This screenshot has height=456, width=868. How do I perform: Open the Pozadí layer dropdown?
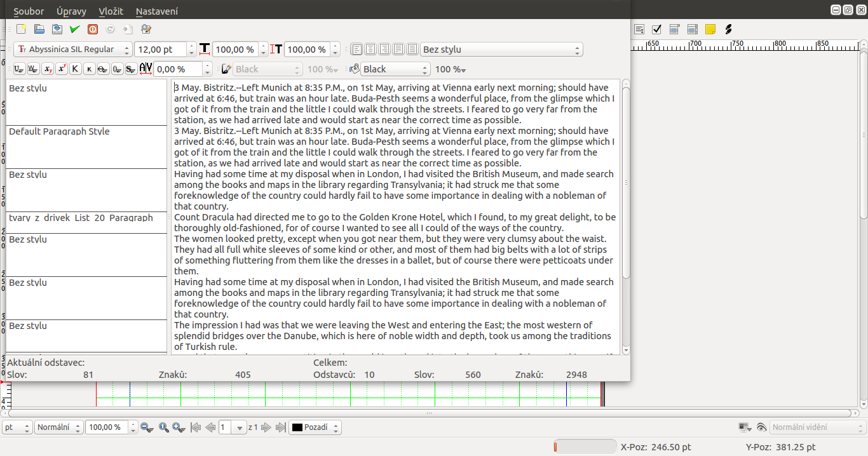(315, 427)
